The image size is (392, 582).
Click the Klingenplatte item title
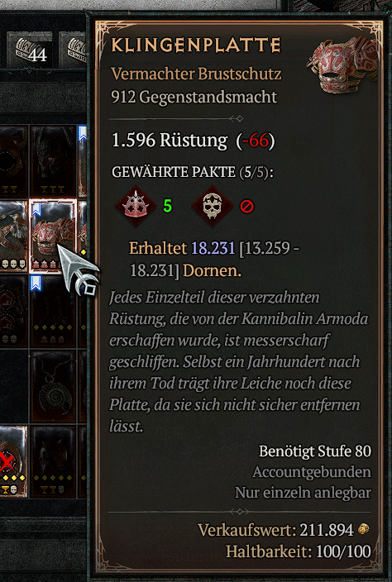(196, 45)
